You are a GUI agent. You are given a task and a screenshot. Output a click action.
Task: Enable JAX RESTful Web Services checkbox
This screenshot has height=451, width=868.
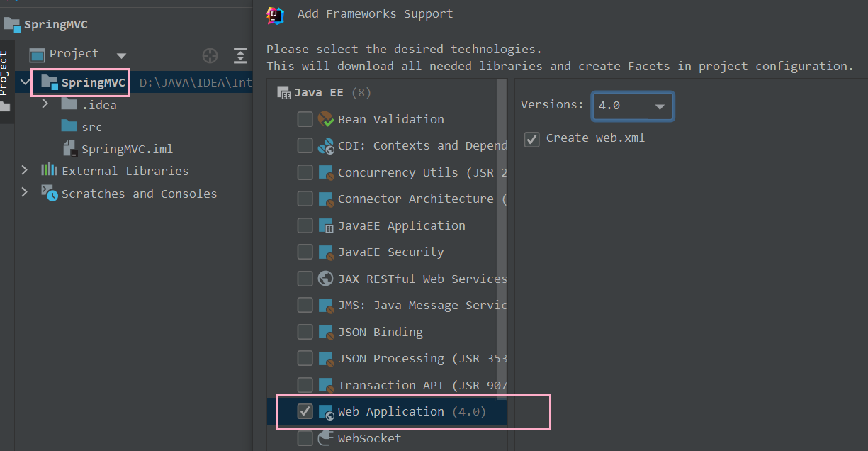click(305, 279)
